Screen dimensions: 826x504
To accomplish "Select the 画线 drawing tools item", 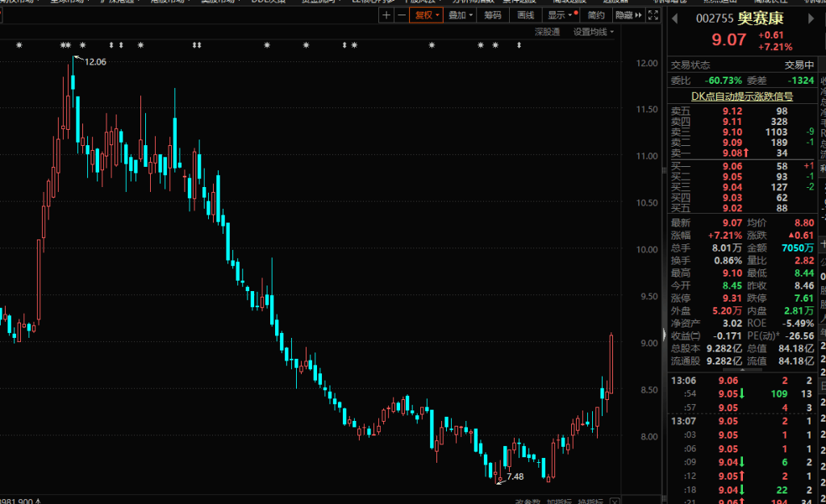I will tap(525, 15).
